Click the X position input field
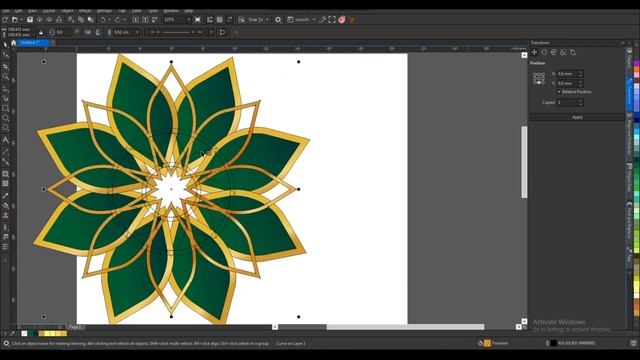The width and height of the screenshot is (640, 360). [567, 74]
